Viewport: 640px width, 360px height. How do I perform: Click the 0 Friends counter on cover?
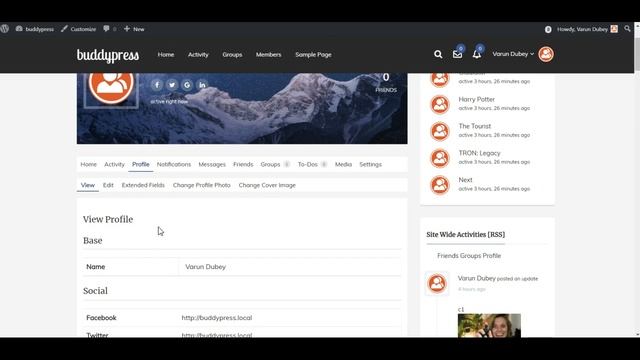[386, 82]
